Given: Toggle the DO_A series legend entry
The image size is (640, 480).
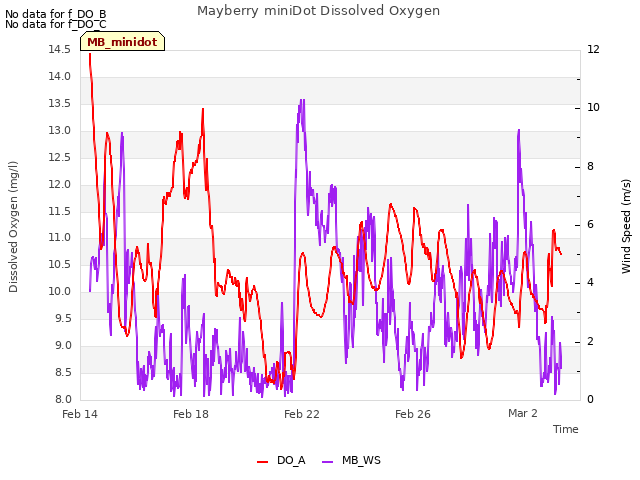Looking at the screenshot, I should click(x=281, y=460).
